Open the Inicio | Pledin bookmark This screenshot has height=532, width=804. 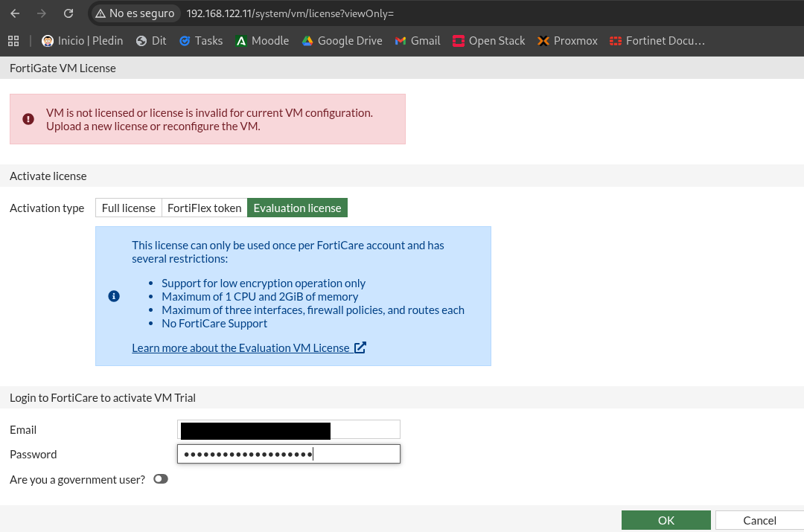pyautogui.click(x=82, y=41)
